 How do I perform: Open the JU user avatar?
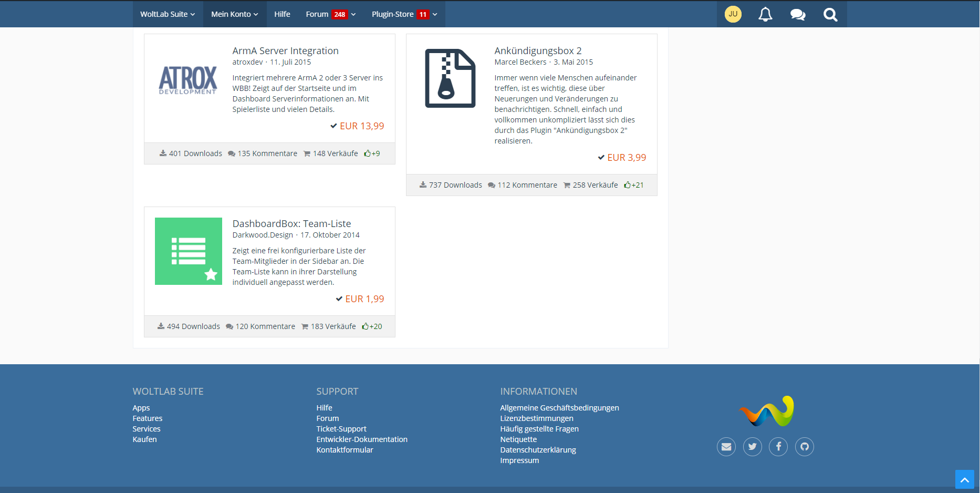pyautogui.click(x=733, y=14)
